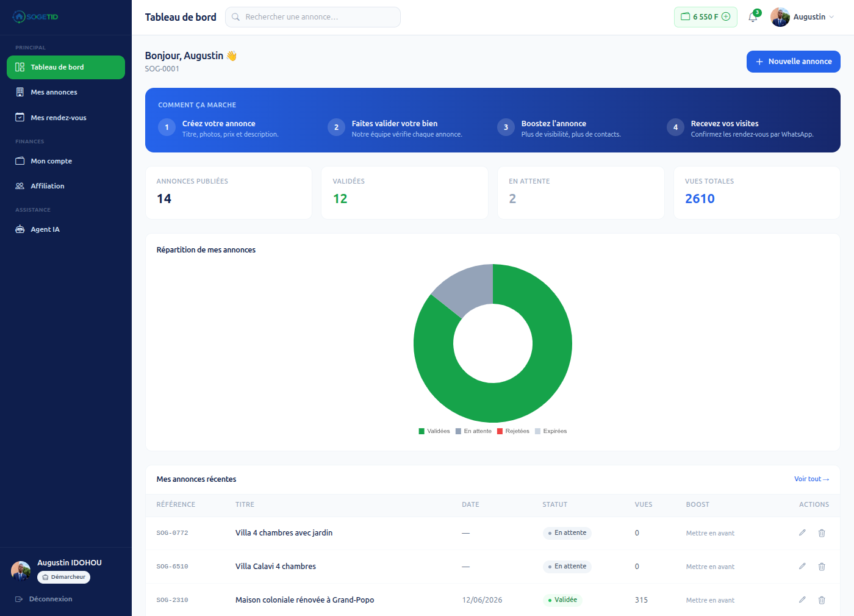Click Mettre en avant for SOG-2310
The width and height of the screenshot is (854, 616).
(x=710, y=600)
